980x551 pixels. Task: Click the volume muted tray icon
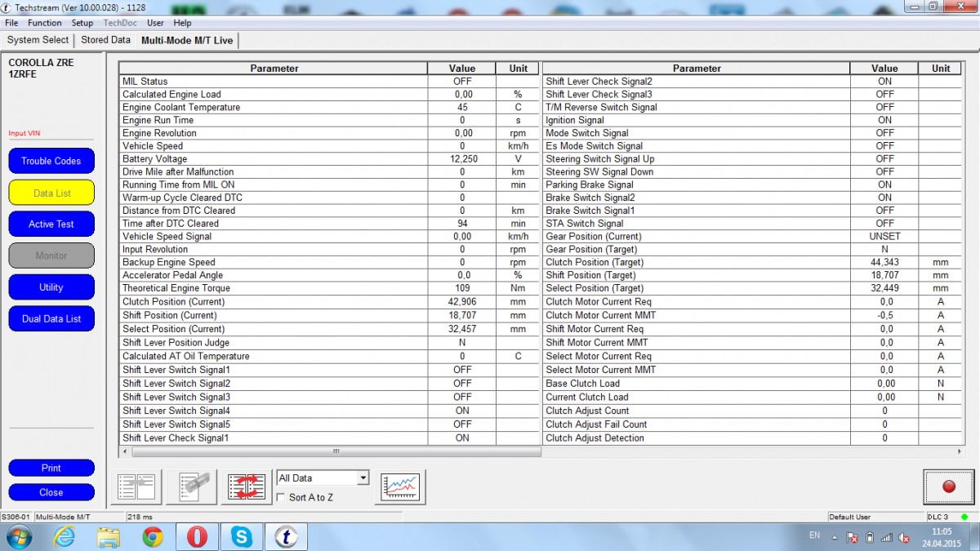coord(905,538)
